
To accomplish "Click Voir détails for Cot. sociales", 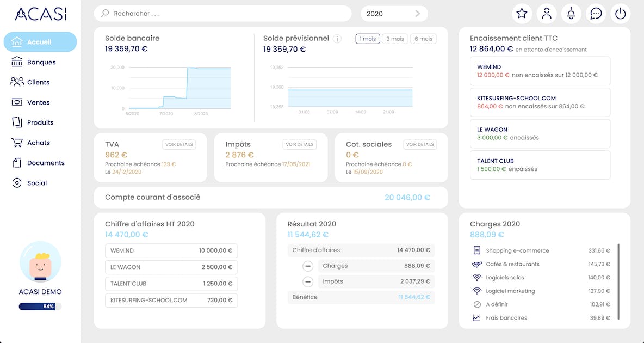I will point(420,144).
